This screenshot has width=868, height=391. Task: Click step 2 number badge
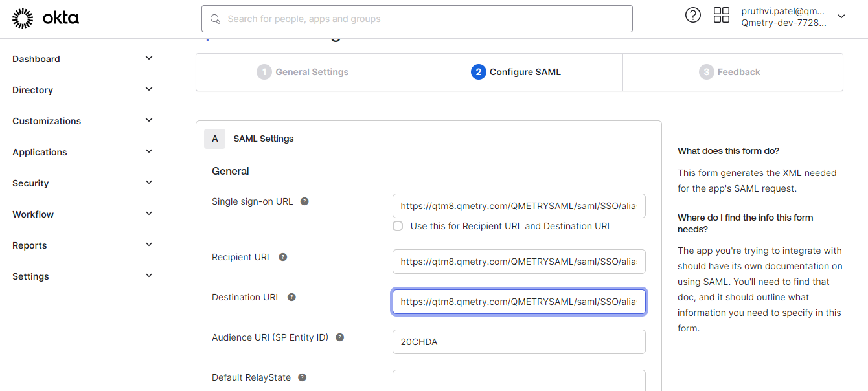coord(478,72)
